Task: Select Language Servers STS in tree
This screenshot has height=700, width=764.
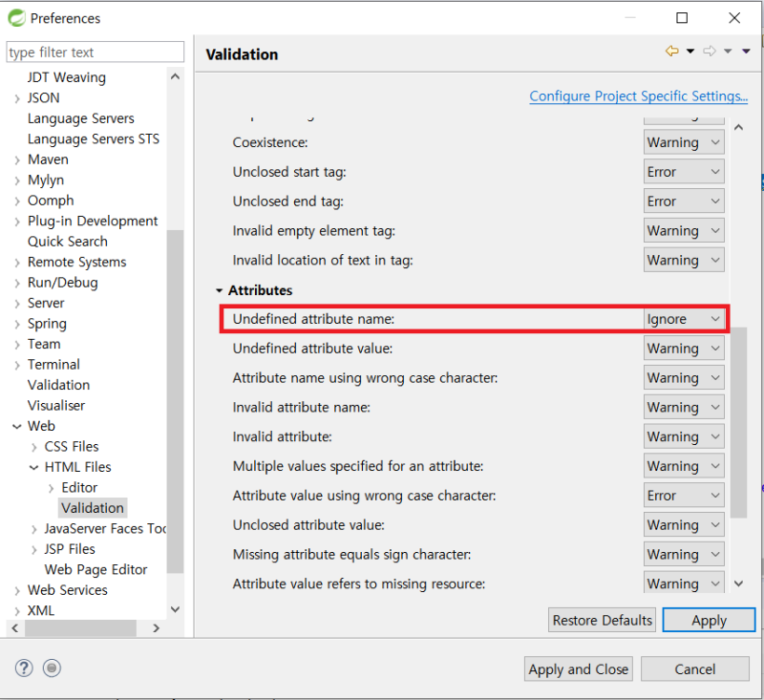Action: coord(94,139)
